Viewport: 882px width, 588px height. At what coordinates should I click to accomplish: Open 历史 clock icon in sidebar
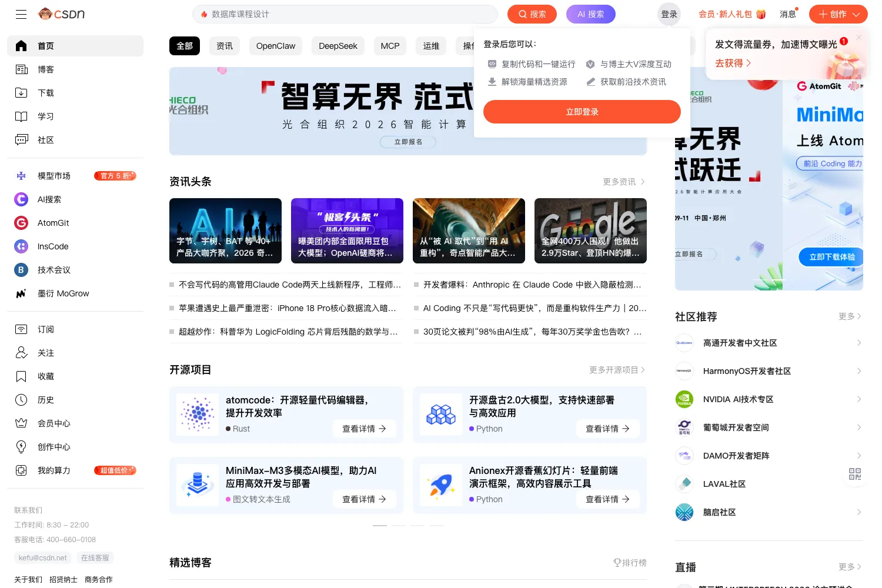[21, 400]
